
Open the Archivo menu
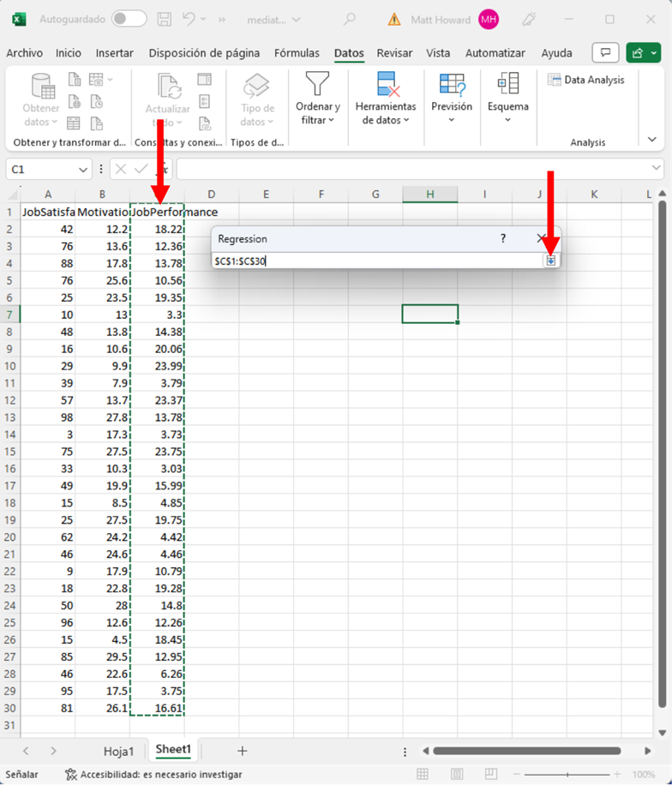[24, 53]
